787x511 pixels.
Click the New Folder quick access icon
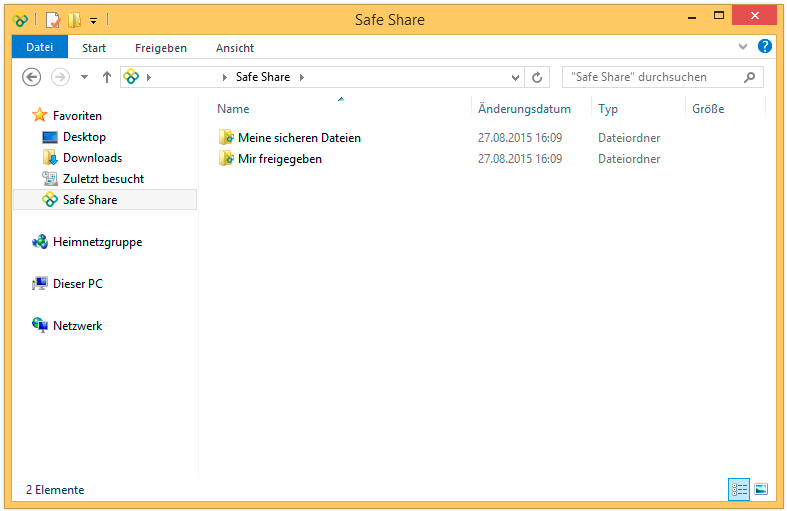[x=74, y=20]
